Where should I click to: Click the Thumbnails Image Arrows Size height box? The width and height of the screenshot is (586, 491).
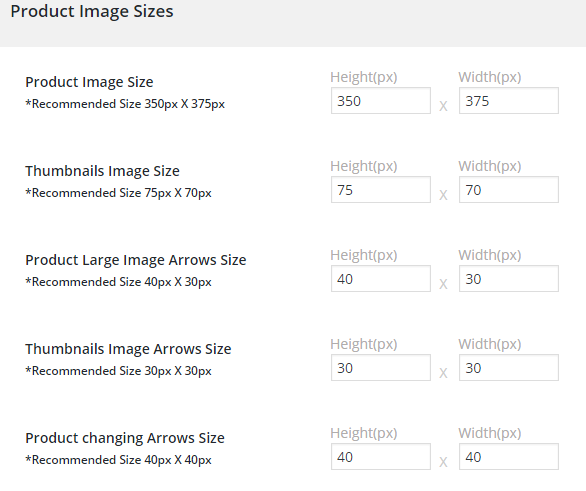pyautogui.click(x=380, y=368)
